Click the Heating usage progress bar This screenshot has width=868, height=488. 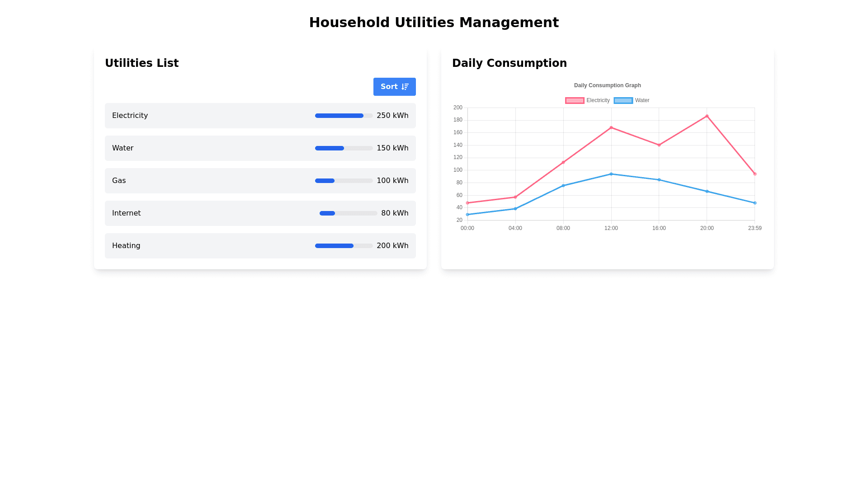(344, 246)
